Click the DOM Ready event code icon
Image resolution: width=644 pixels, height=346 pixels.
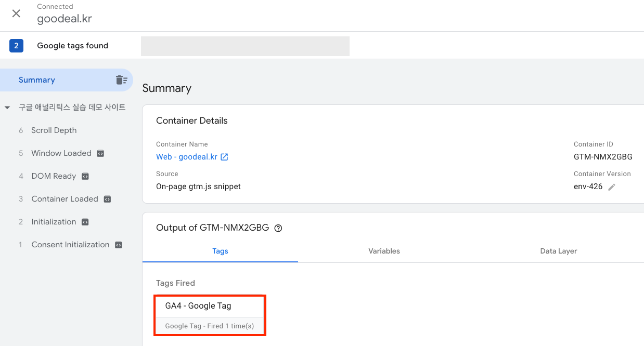pyautogui.click(x=85, y=176)
